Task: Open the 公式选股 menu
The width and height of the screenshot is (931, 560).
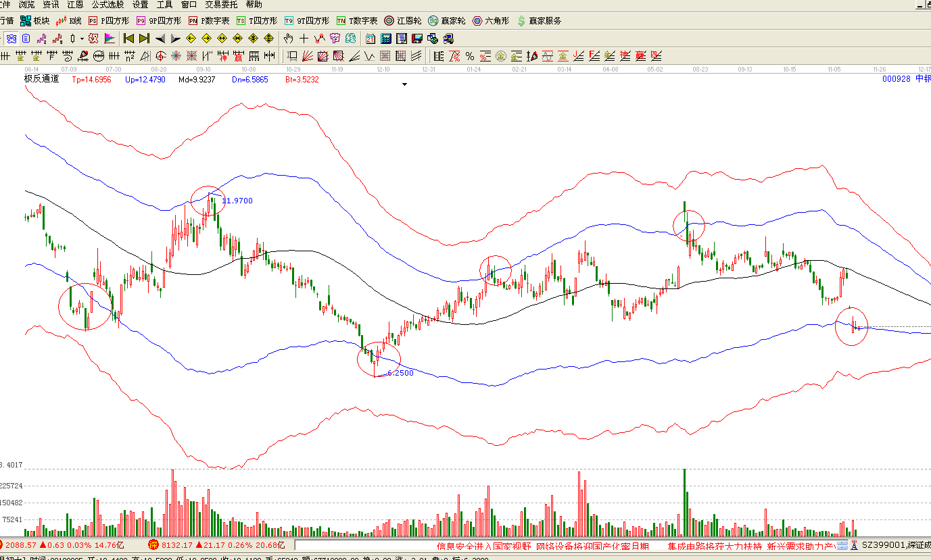Action: pyautogui.click(x=108, y=5)
